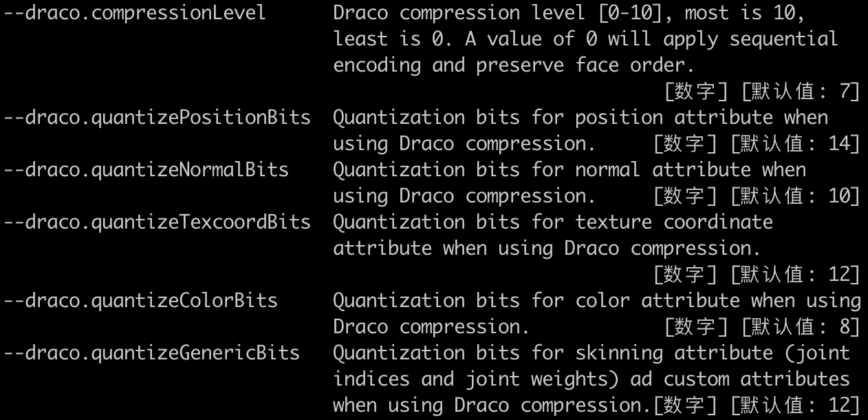Place cursor on the word "sequential"
Viewport: 868px width, 420px height.
tap(783, 39)
